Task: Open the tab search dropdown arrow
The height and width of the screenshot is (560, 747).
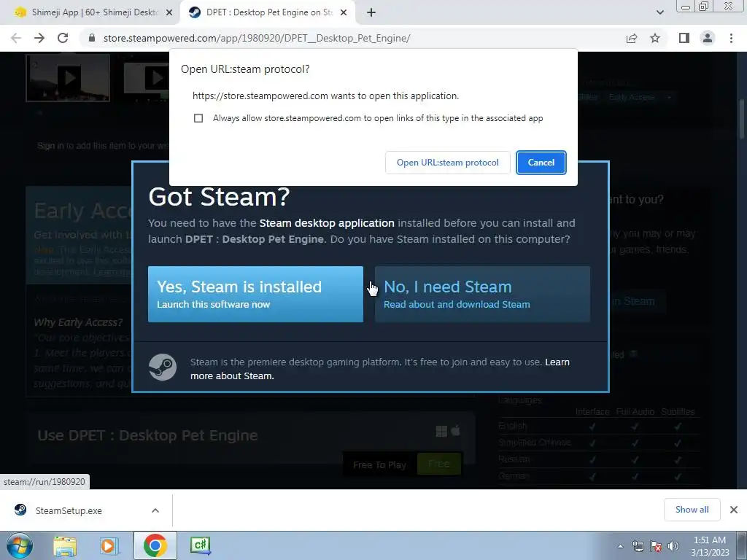Action: tap(659, 12)
